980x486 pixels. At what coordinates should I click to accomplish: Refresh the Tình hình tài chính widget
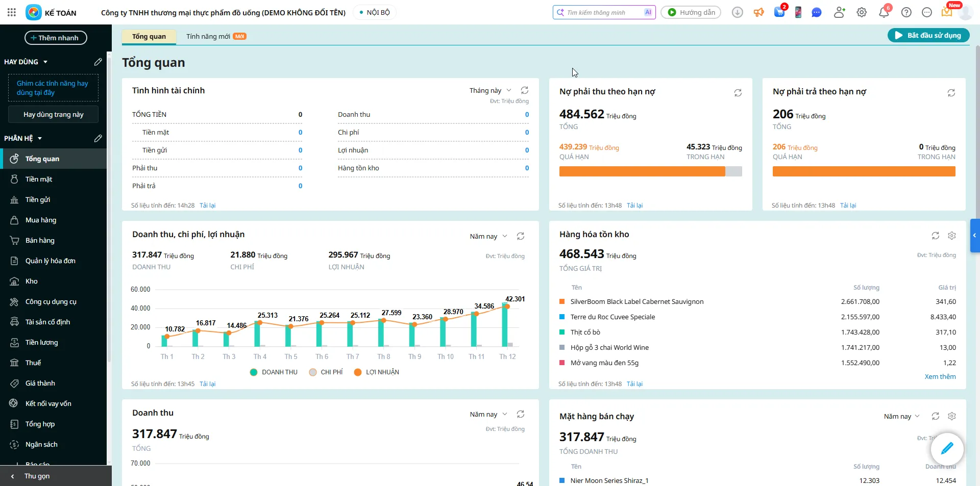pos(524,90)
